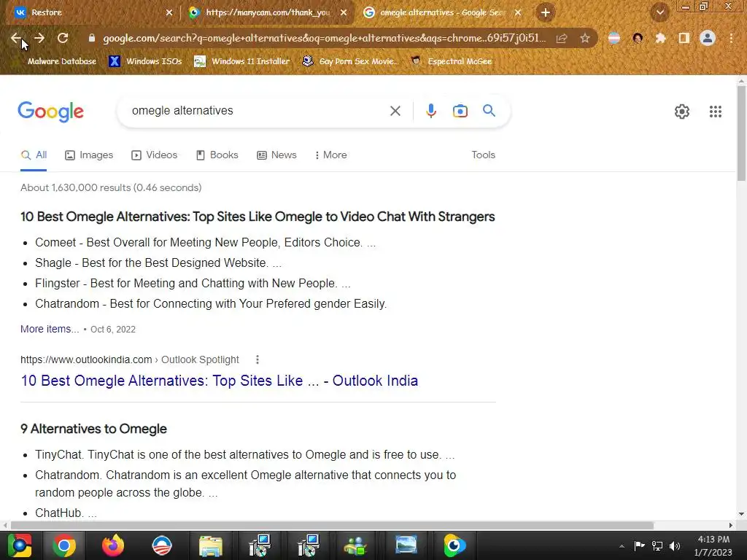Reload the current page
Image resolution: width=747 pixels, height=560 pixels.
coord(63,38)
